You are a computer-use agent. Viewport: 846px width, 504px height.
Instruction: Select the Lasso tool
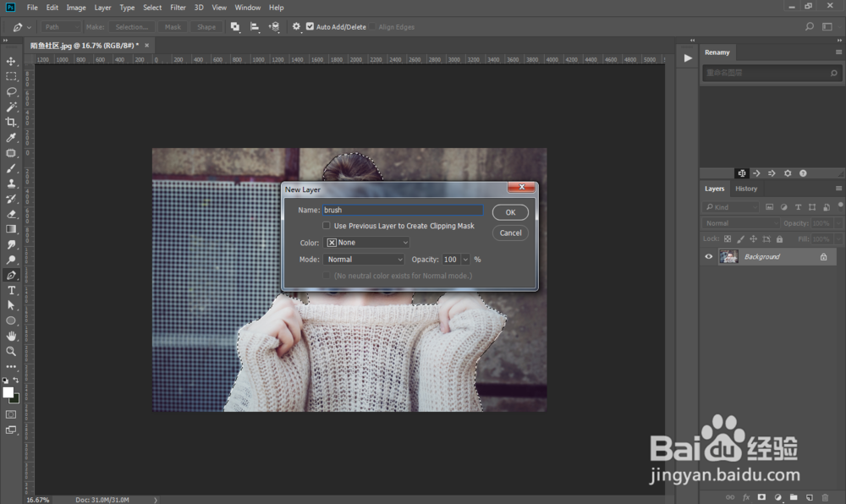pyautogui.click(x=11, y=91)
